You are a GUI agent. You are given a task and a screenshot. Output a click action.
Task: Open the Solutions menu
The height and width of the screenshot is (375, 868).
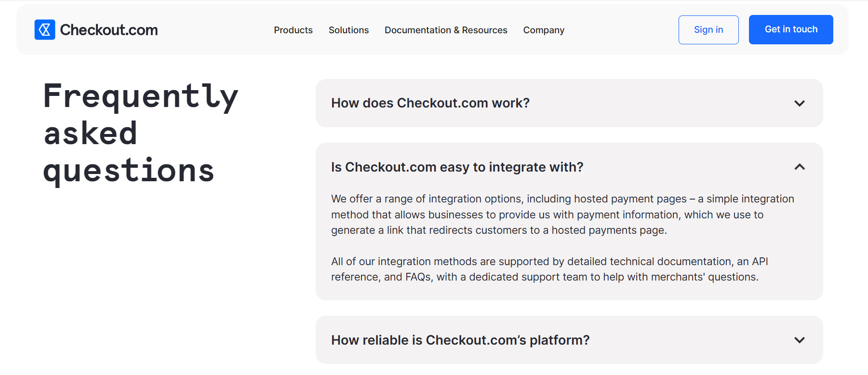[348, 30]
